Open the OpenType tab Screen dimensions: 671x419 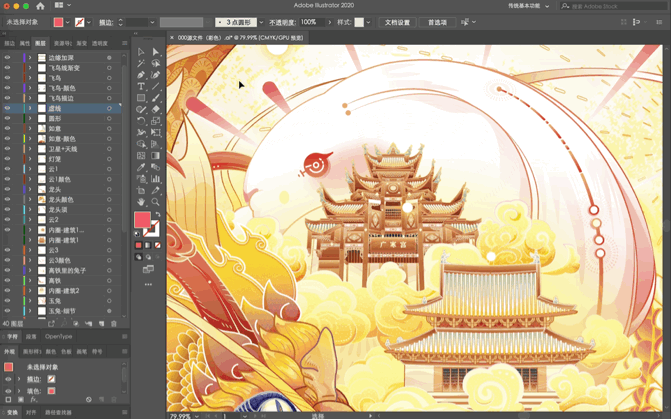point(59,336)
